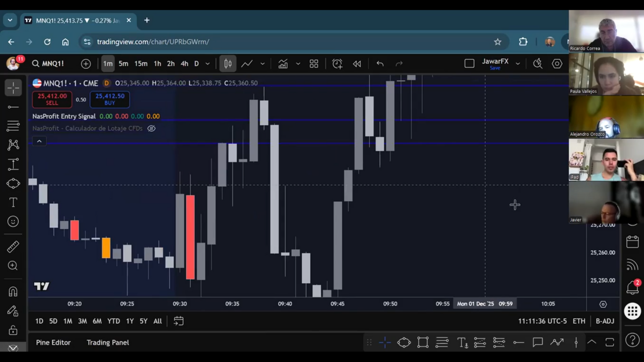Open the Pine Editor tab
644x362 pixels.
[x=53, y=342]
